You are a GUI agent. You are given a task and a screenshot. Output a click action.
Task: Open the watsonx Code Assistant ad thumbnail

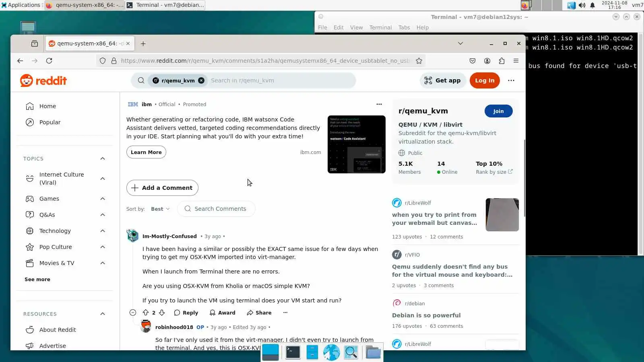click(x=357, y=144)
